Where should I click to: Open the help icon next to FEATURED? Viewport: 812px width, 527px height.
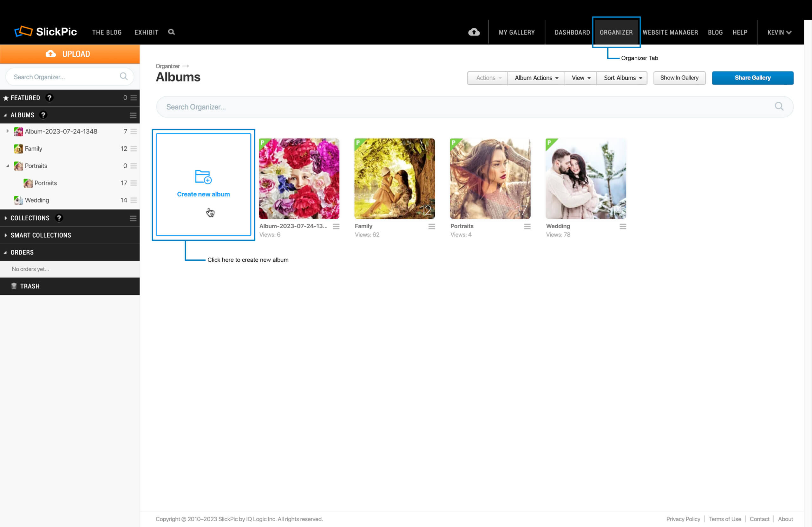point(49,98)
